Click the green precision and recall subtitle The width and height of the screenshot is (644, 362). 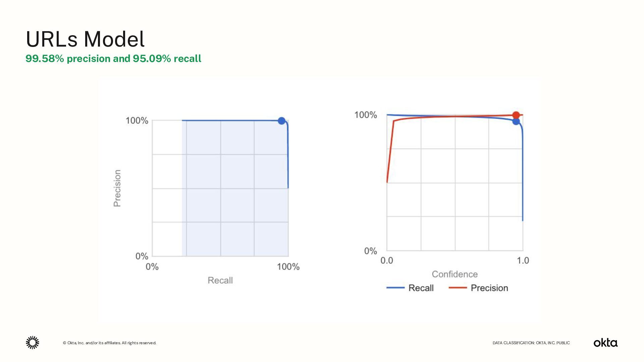[x=113, y=59]
